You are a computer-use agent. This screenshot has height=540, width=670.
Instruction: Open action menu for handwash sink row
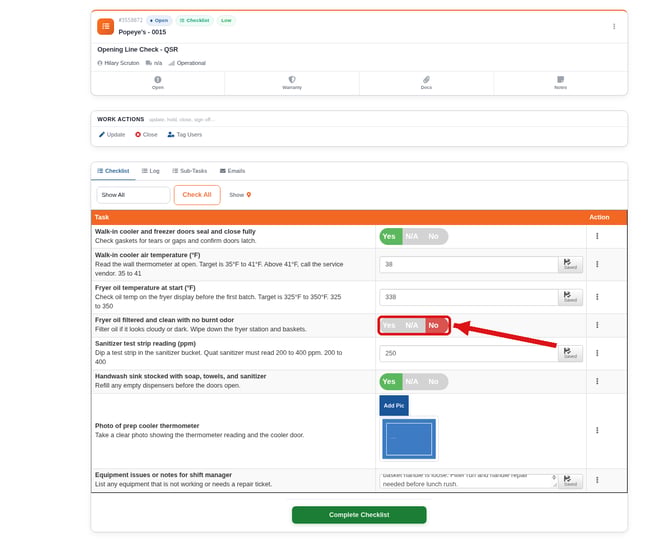click(597, 382)
